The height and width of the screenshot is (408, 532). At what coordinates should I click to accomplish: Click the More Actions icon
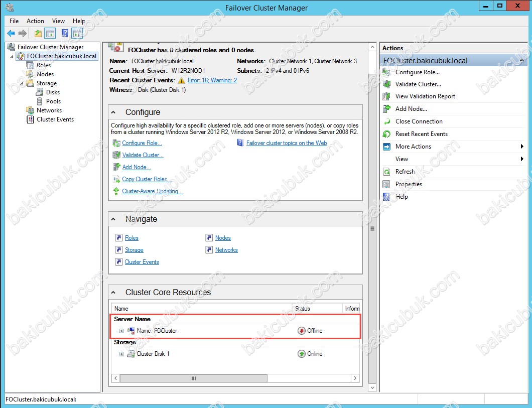[x=386, y=147]
